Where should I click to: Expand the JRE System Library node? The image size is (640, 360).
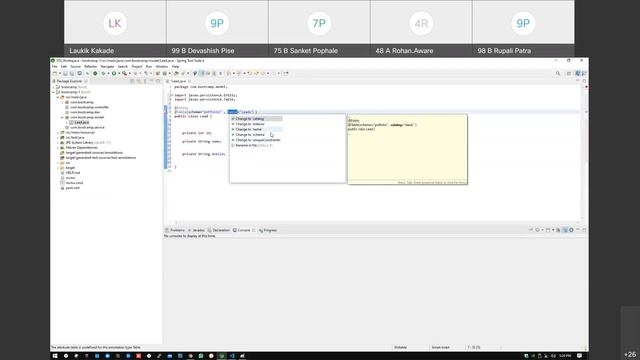[x=58, y=142]
